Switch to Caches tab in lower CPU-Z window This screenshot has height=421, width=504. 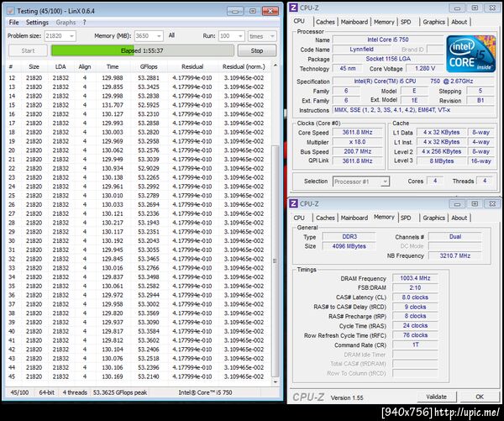coord(325,218)
